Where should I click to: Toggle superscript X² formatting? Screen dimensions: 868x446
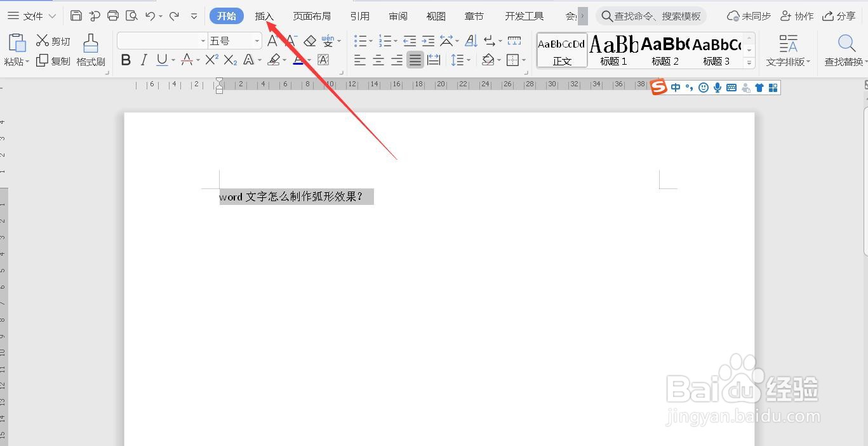(x=212, y=60)
